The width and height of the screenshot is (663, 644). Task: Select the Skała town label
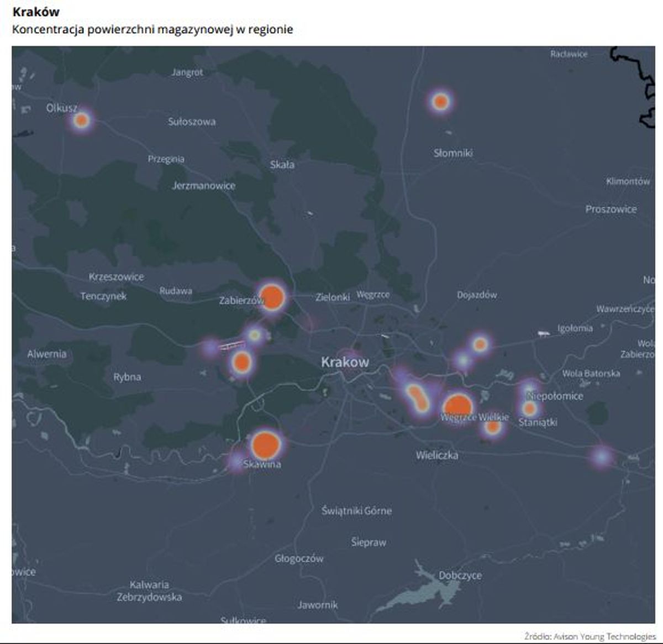[282, 165]
